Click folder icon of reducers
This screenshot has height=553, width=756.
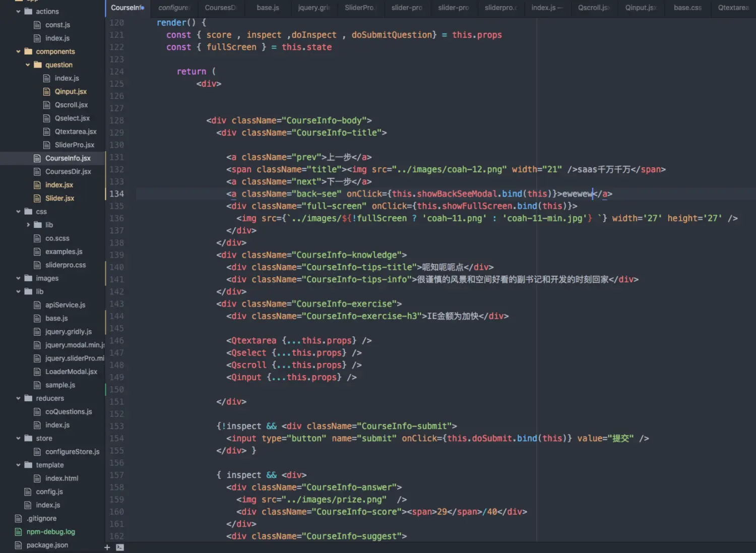28,398
